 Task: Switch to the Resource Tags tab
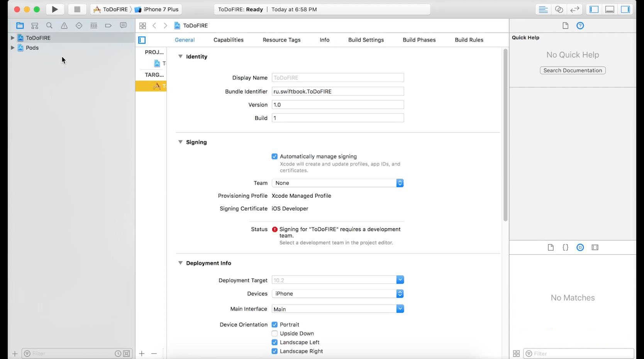(281, 40)
